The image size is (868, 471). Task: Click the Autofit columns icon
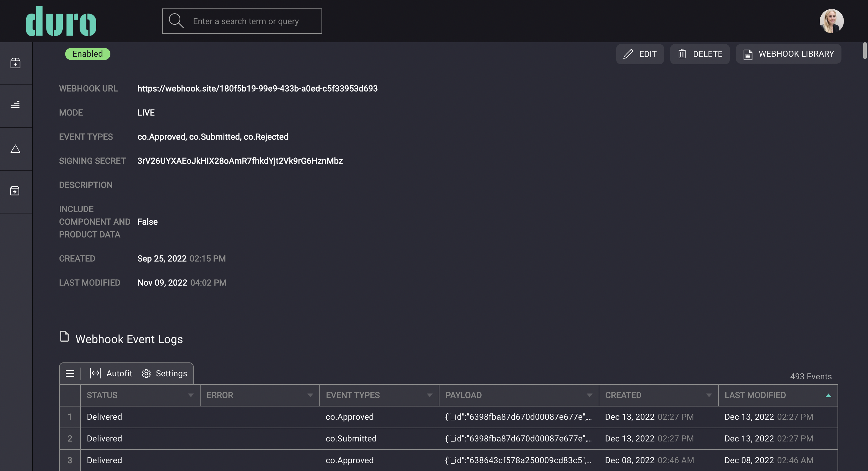click(x=95, y=373)
